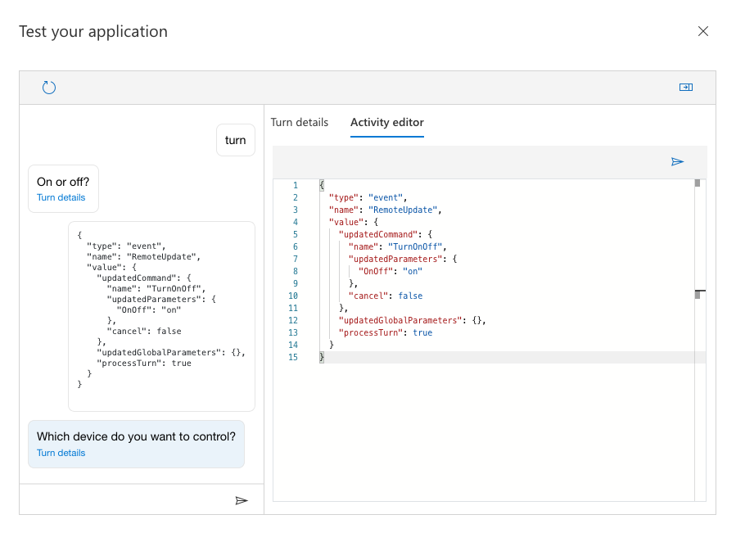Image resolution: width=736 pixels, height=560 pixels.
Task: Switch to the Turn details tab
Action: [x=300, y=123]
